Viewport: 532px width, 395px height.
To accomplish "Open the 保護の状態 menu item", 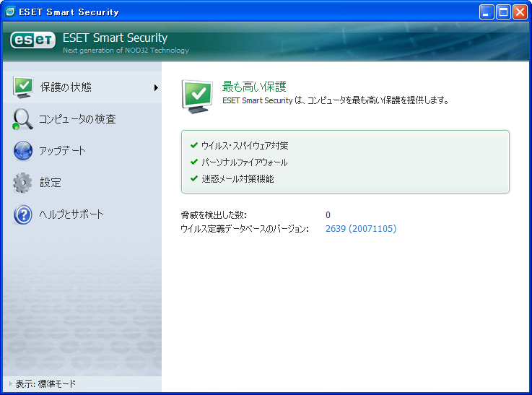I will (x=82, y=87).
